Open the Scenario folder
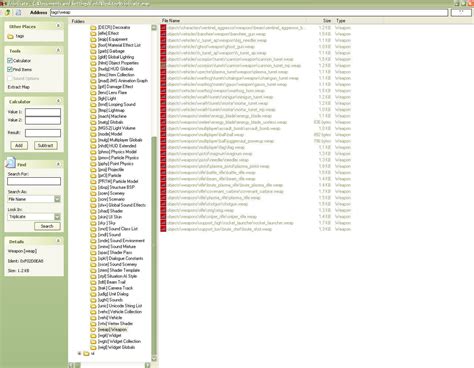The width and height of the screenshot is (474, 368). 107,199
